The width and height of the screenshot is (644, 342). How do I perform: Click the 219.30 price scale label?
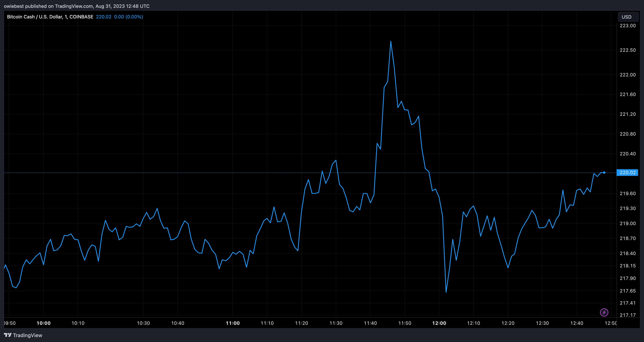tap(628, 208)
